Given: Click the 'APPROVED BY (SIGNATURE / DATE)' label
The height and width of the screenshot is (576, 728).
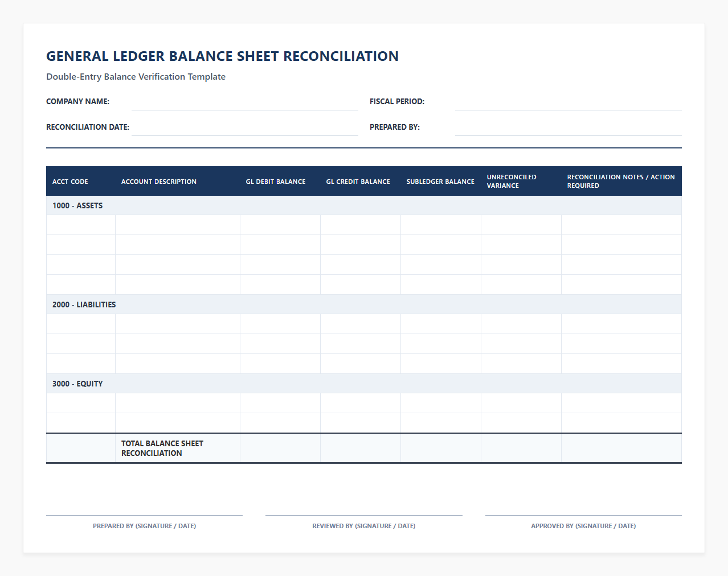Looking at the screenshot, I should pos(583,526).
